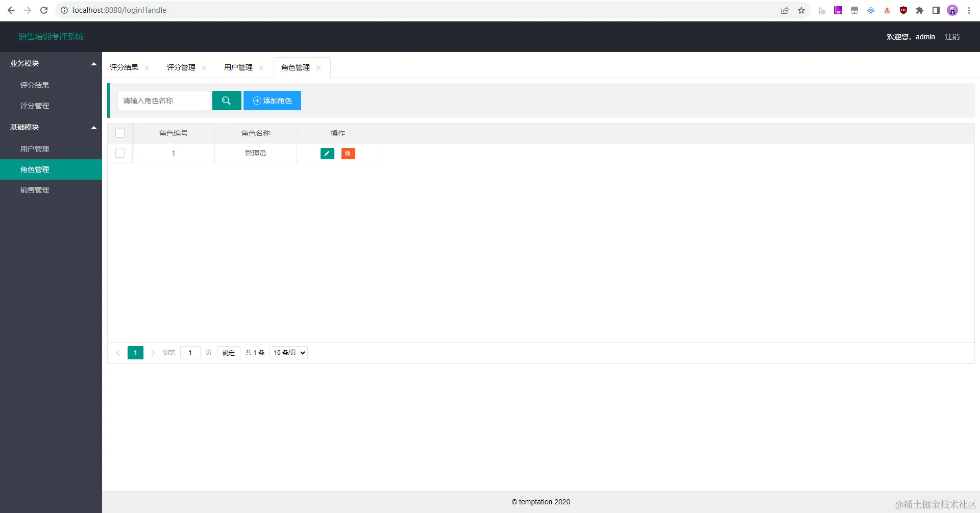The height and width of the screenshot is (513, 980).
Task: Close the 用户管理 tab
Action: point(261,67)
